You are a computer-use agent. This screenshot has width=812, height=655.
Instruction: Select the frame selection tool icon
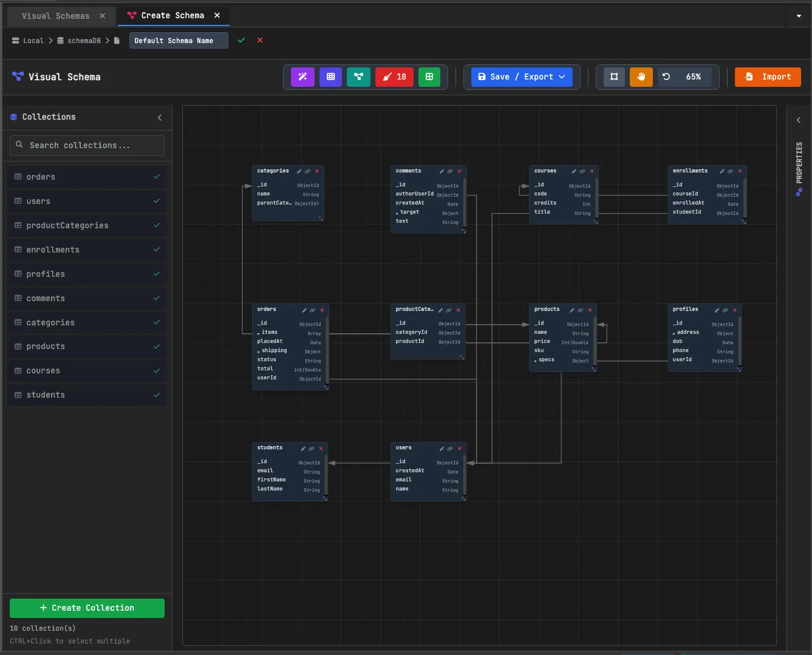(x=613, y=76)
